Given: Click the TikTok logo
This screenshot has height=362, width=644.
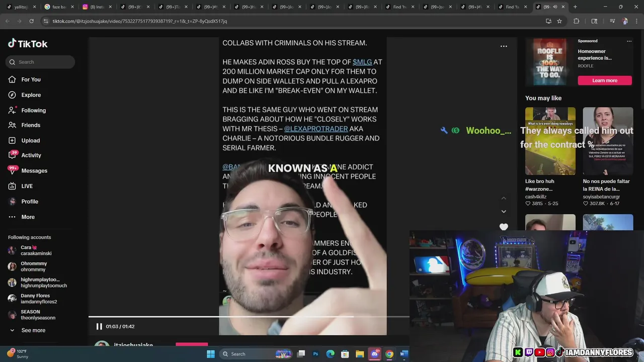Looking at the screenshot, I should pyautogui.click(x=28, y=44).
